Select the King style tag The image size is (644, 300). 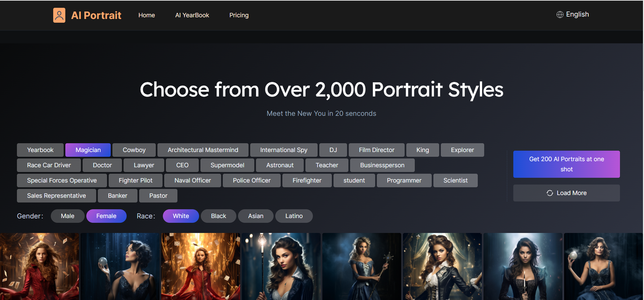point(423,150)
